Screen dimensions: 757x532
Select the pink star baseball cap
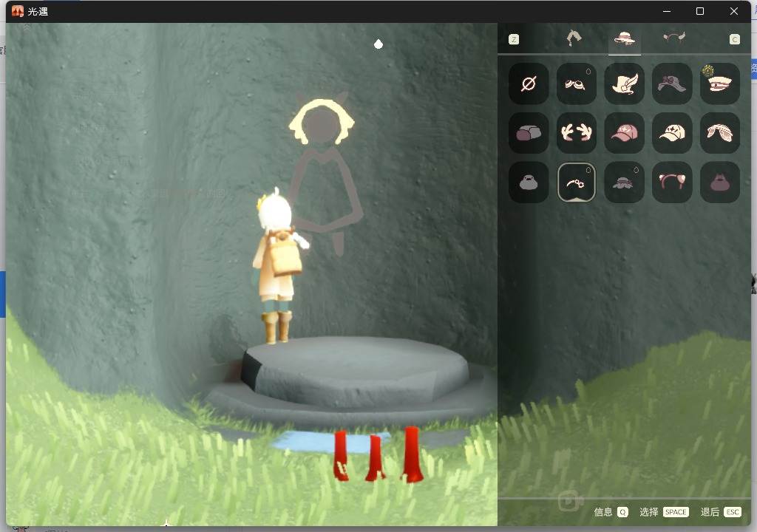624,133
